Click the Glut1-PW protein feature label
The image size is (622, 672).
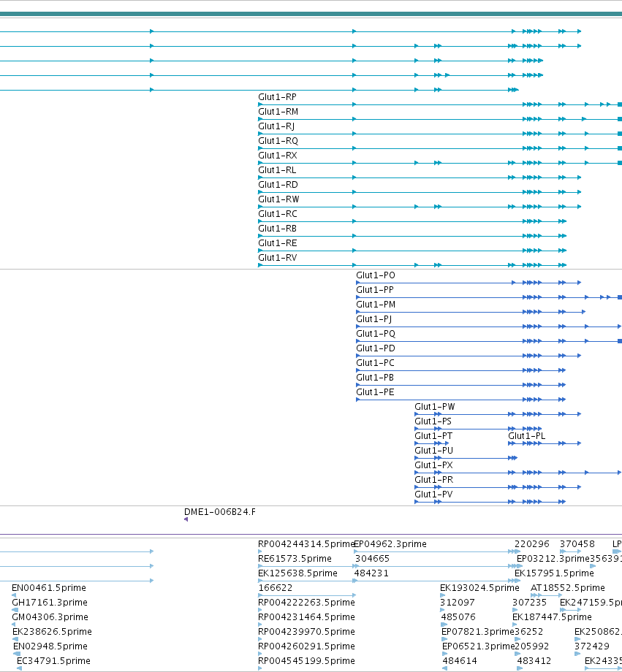[435, 407]
